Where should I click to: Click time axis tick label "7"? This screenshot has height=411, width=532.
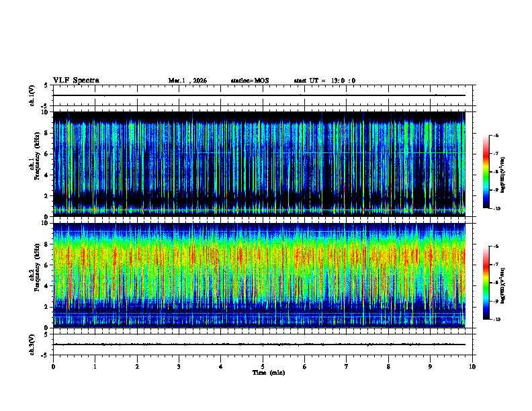(347, 367)
